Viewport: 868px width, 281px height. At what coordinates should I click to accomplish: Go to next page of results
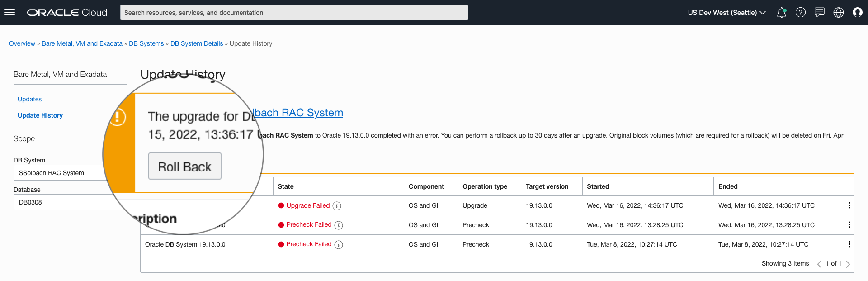tap(848, 264)
